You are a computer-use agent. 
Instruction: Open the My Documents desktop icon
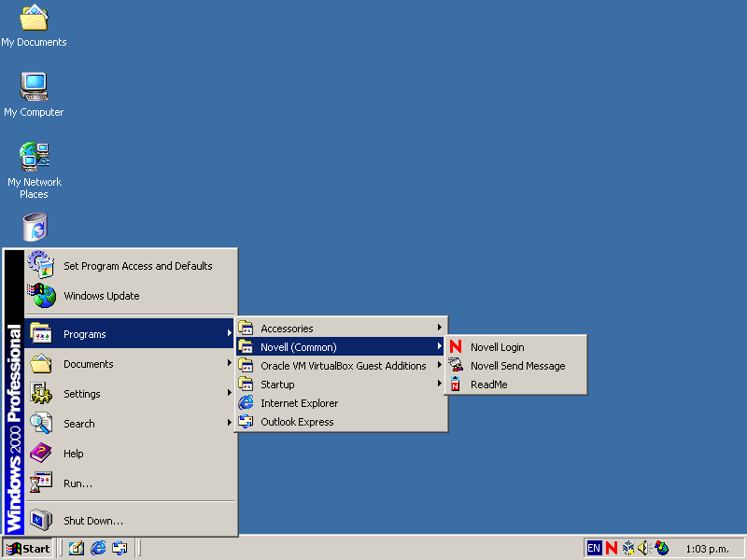(x=34, y=26)
